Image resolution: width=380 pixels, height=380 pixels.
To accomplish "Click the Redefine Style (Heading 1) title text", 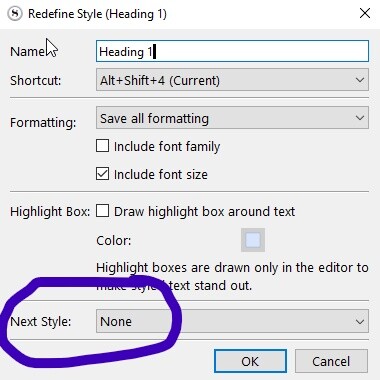I will pos(97,14).
